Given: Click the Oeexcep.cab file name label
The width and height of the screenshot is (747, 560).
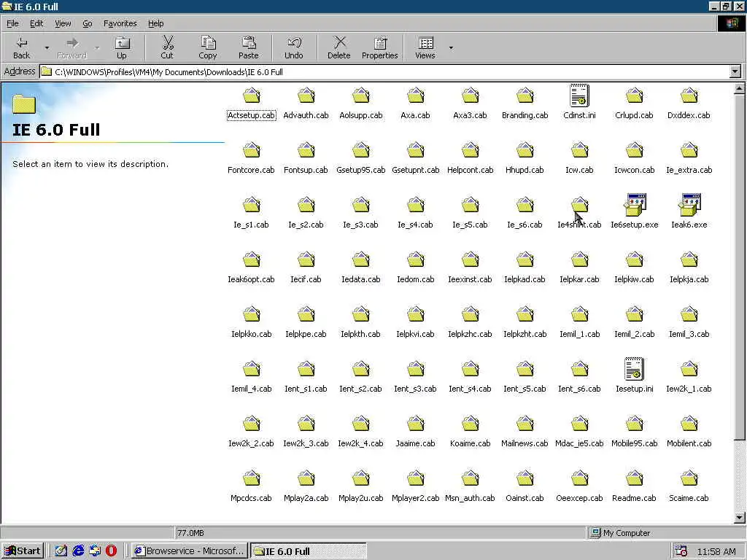Looking at the screenshot, I should pyautogui.click(x=579, y=498).
